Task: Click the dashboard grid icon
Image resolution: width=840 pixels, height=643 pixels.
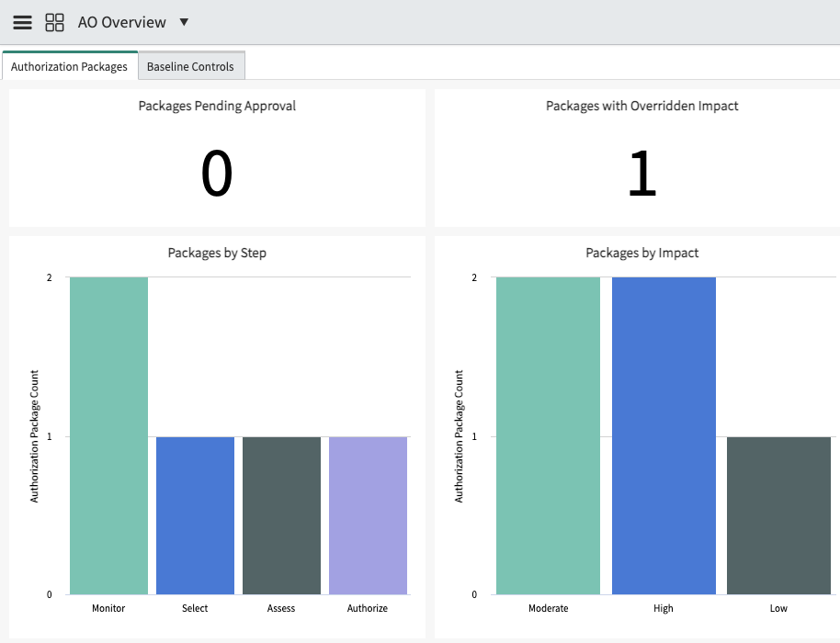Action: 54,22
